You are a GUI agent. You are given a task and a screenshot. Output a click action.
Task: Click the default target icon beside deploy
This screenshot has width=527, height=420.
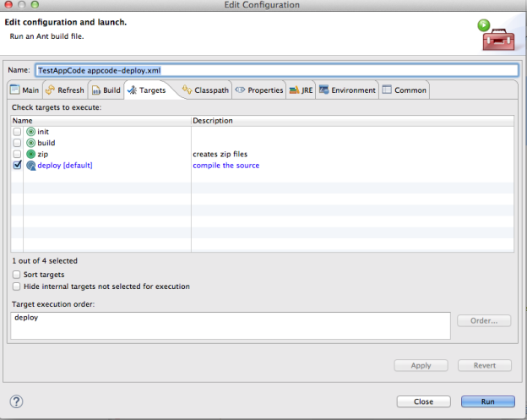pos(31,166)
